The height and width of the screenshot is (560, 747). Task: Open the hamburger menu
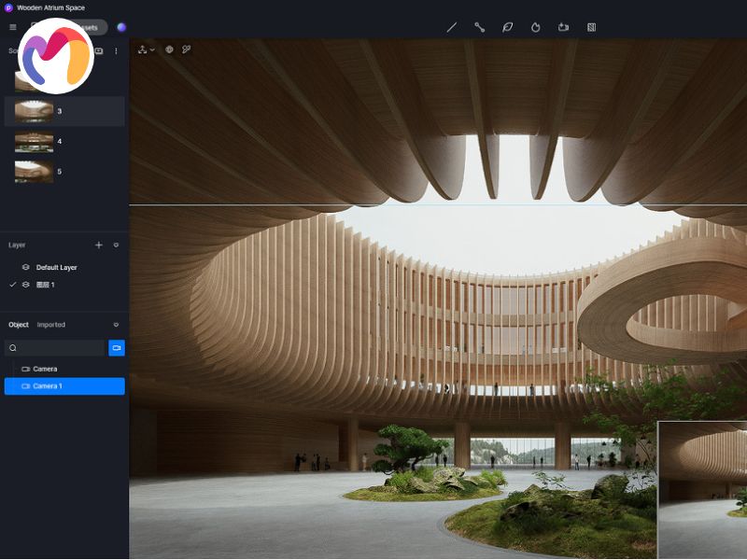tap(12, 27)
